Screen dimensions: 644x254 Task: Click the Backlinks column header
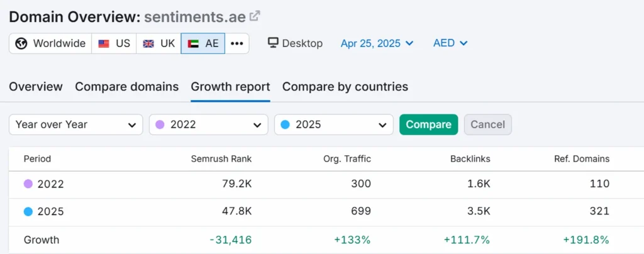click(x=470, y=159)
